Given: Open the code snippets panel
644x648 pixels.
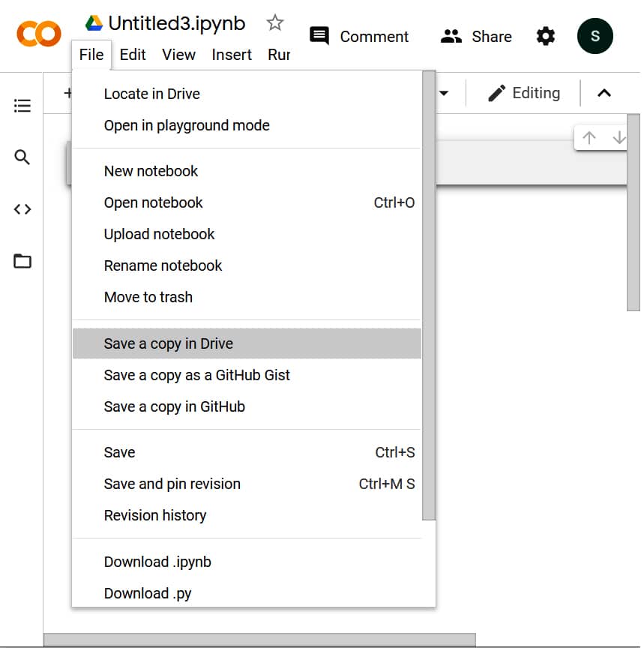Looking at the screenshot, I should pyautogui.click(x=22, y=209).
